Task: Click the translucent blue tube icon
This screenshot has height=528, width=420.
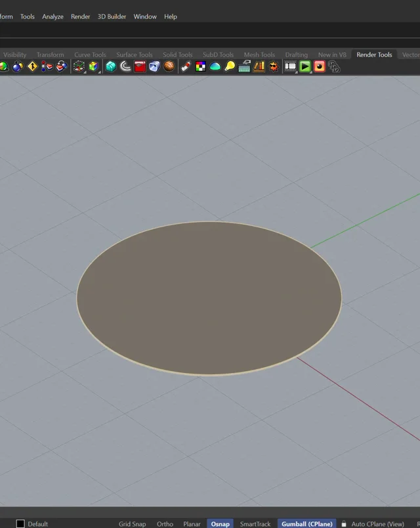Action: coord(154,67)
